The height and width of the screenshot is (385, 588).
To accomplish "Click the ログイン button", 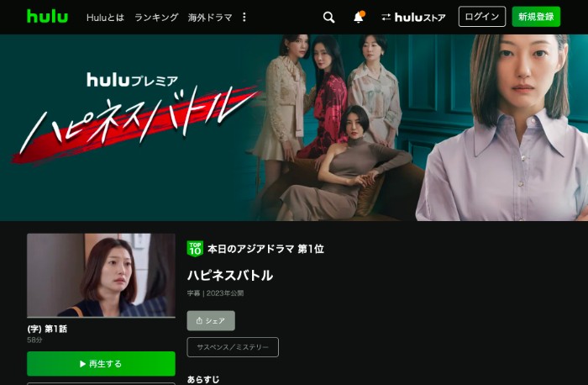I will 482,17.
